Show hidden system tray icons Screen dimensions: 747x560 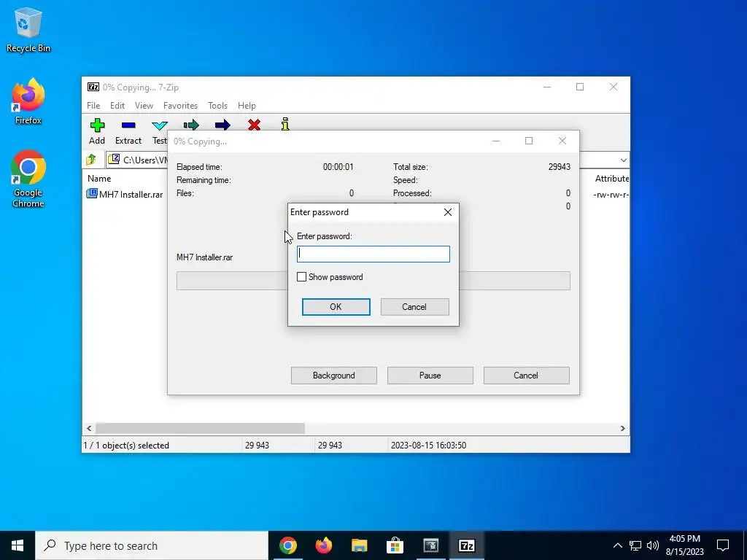pyautogui.click(x=617, y=545)
